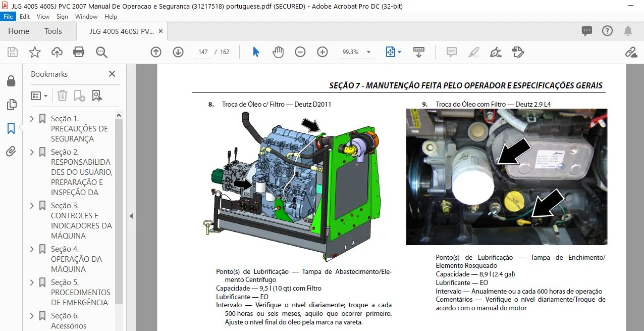Open the Window menu
644x331 pixels.
point(86,17)
